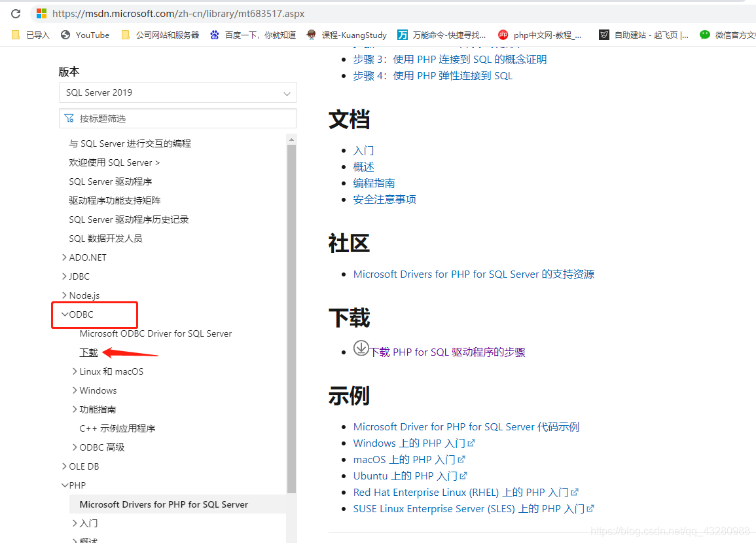
Task: Open macOS 上的 PHP 入门 link
Action: [405, 460]
